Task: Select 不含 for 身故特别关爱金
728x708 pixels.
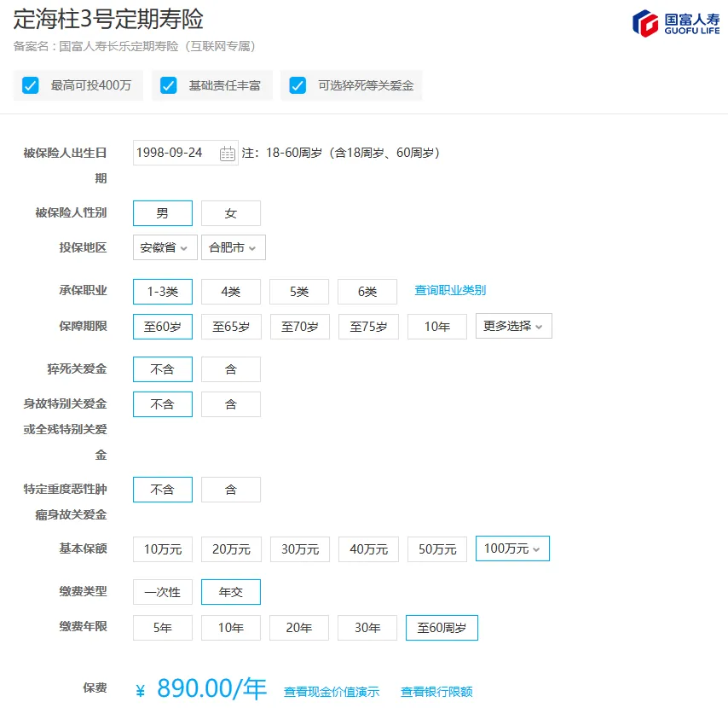Action: (163, 404)
